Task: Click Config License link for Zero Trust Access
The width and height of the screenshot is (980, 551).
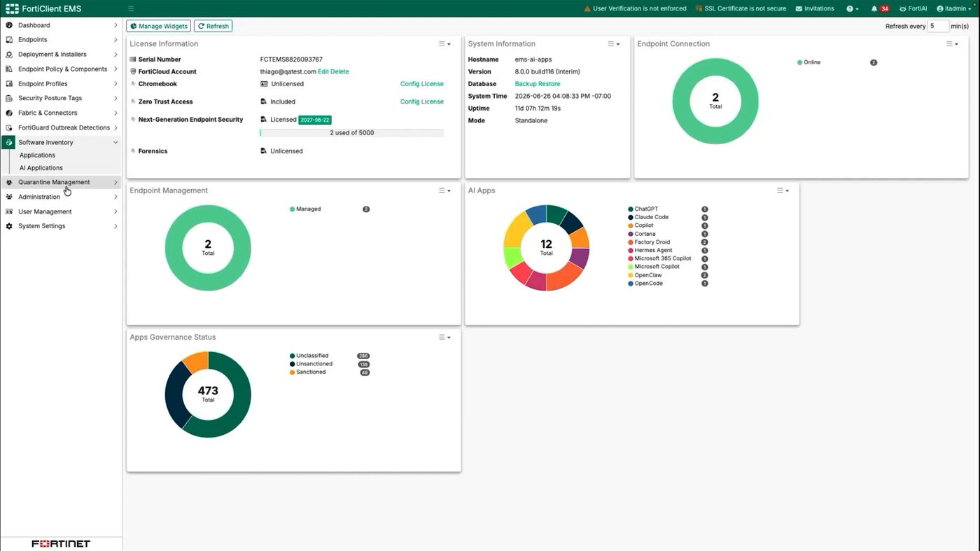Action: point(422,102)
